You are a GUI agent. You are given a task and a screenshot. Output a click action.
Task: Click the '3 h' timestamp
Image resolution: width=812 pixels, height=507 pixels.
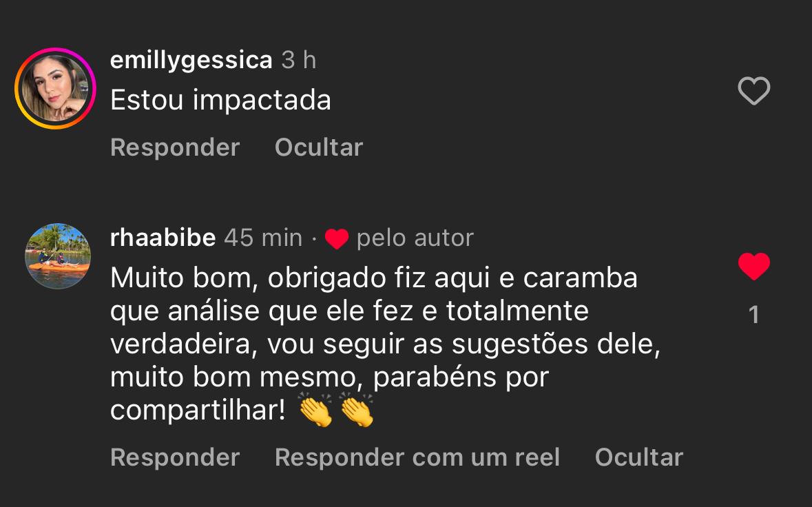tap(298, 61)
